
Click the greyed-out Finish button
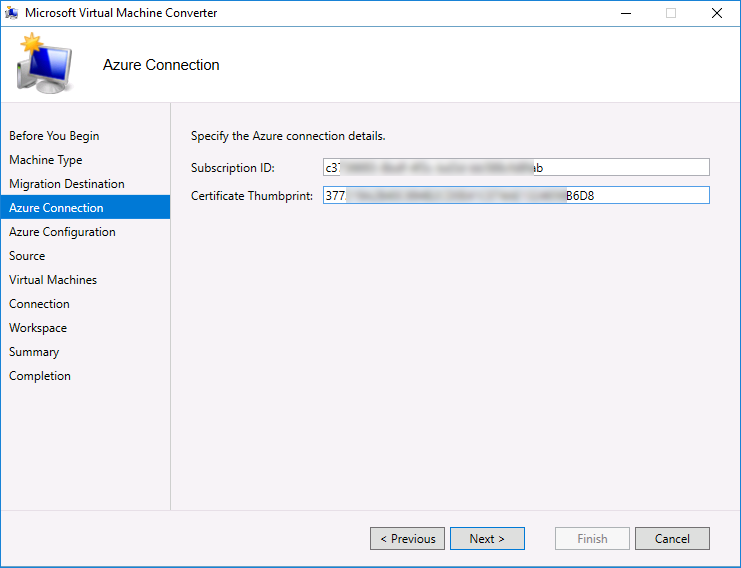click(592, 539)
